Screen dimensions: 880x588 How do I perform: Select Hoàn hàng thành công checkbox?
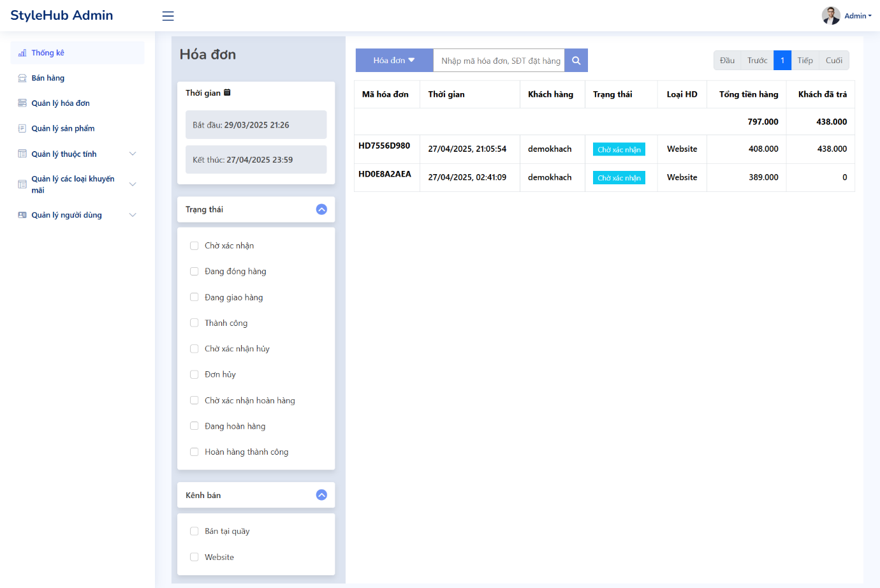[194, 452]
